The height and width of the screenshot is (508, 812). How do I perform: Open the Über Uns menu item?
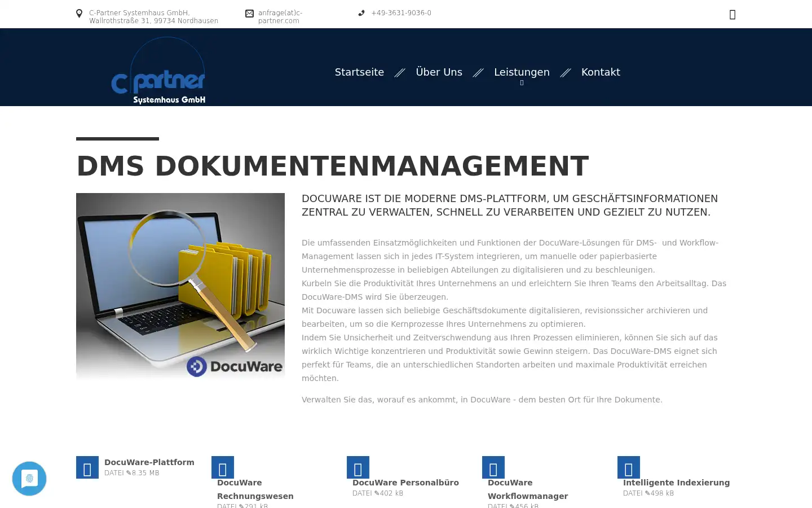tap(439, 72)
